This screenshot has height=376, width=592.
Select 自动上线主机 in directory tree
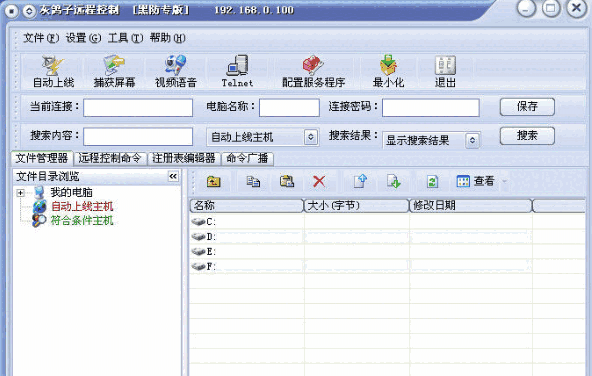(82, 206)
